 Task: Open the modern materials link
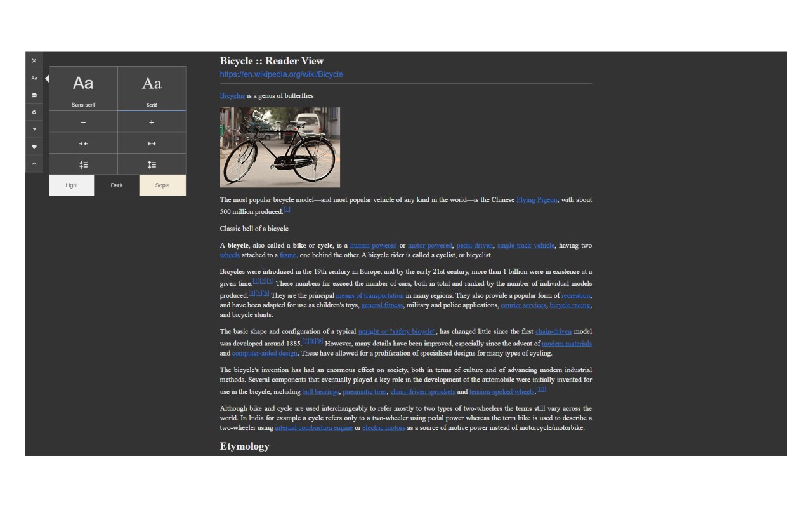click(566, 344)
